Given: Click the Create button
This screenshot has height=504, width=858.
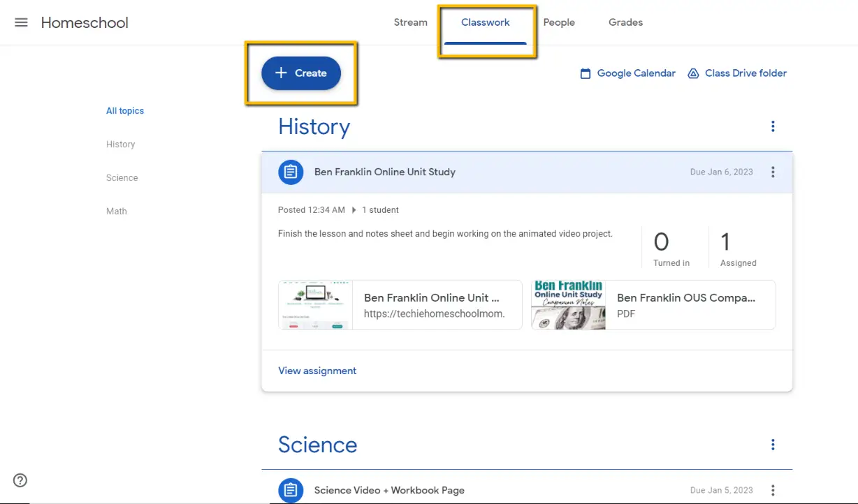Looking at the screenshot, I should coord(301,73).
